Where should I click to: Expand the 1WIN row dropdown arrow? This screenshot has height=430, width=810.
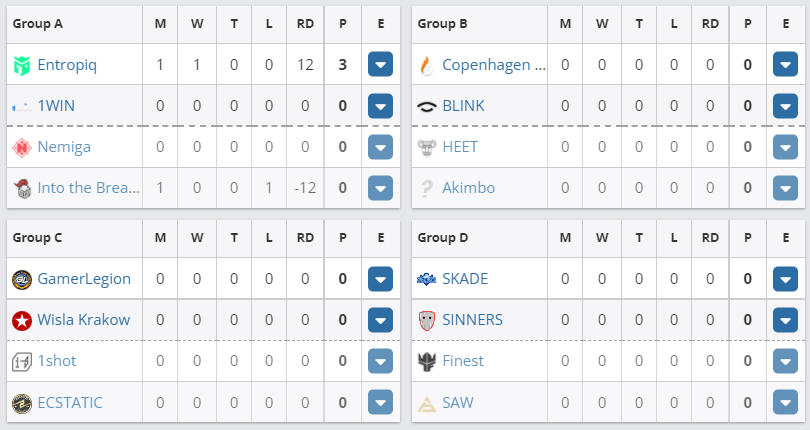click(380, 106)
